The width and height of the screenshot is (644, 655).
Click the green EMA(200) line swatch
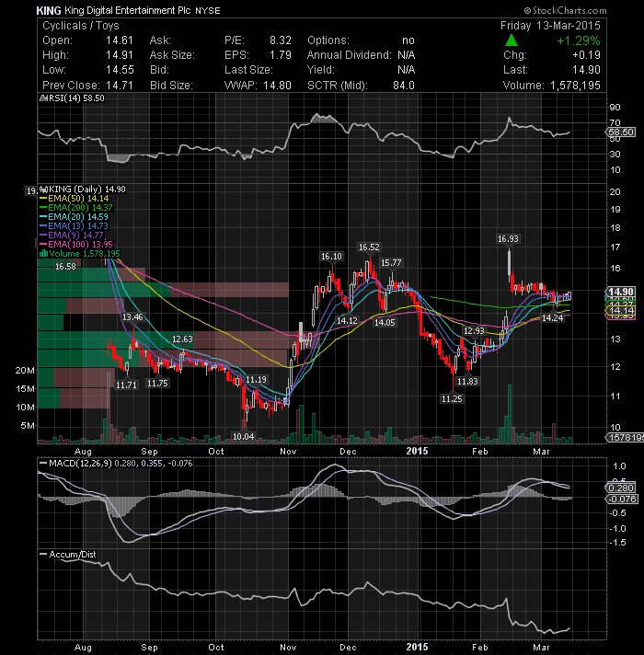click(43, 208)
